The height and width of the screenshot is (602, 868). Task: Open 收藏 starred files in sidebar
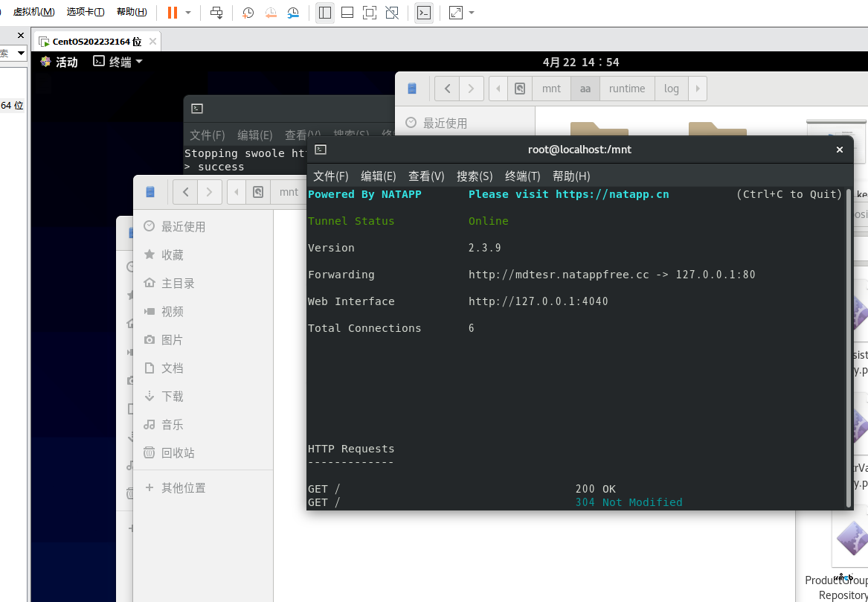coord(204,254)
